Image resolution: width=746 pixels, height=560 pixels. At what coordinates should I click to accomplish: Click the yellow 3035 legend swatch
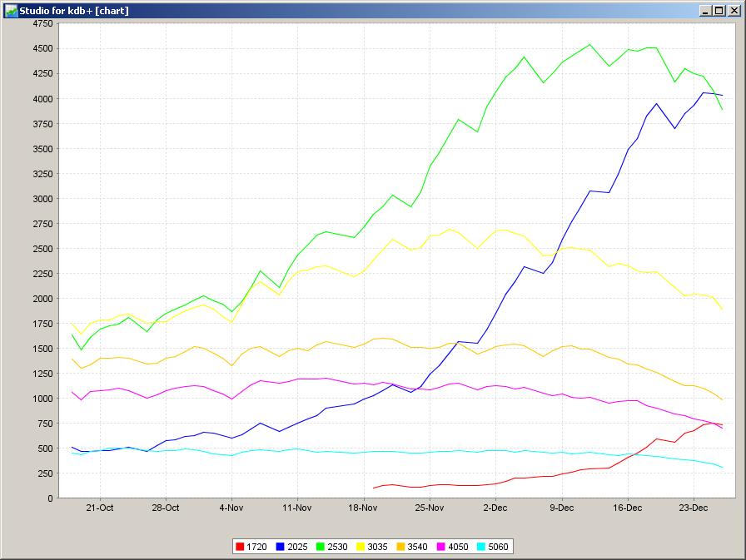coord(361,547)
